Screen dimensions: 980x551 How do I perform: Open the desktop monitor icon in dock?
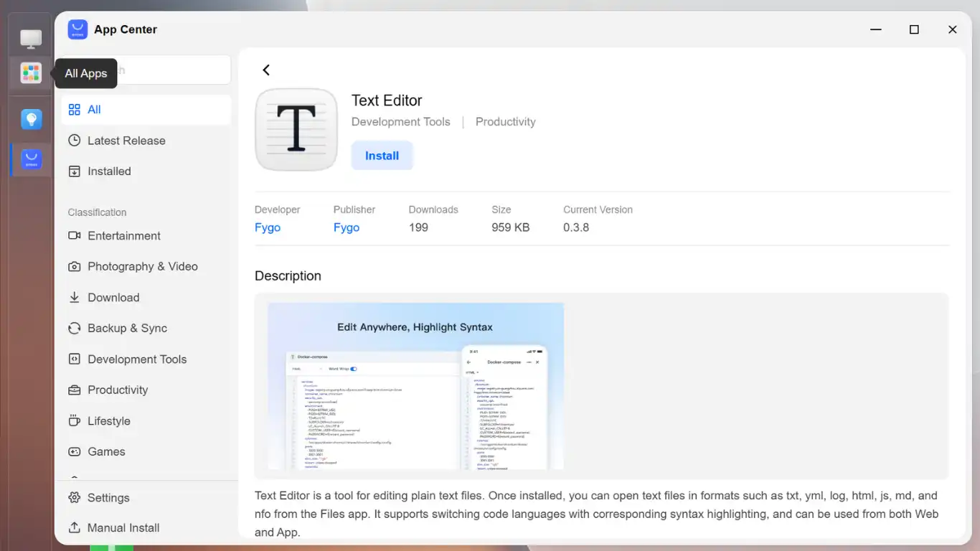tap(31, 39)
